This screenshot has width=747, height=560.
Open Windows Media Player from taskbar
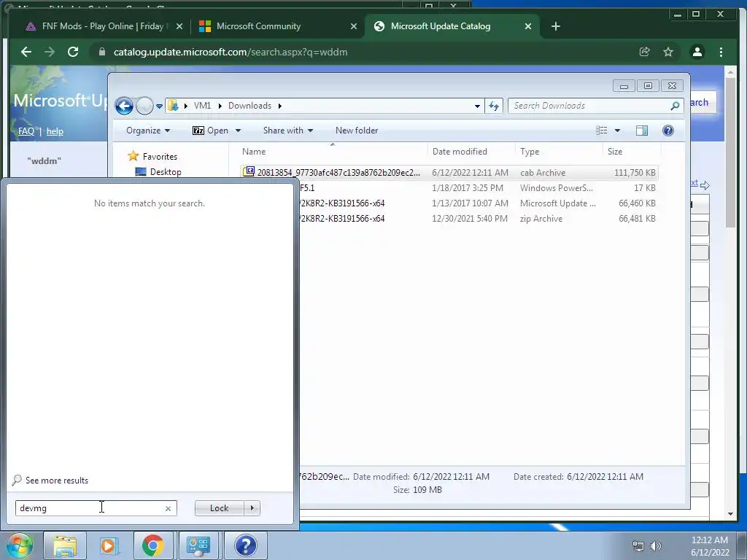(109, 545)
